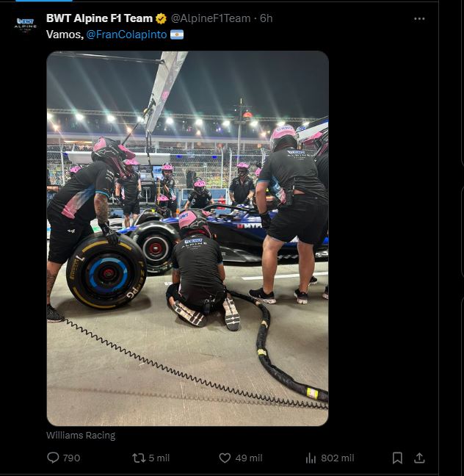Click the repost arrows icon
Screen dimensions: 464x476
[139, 458]
